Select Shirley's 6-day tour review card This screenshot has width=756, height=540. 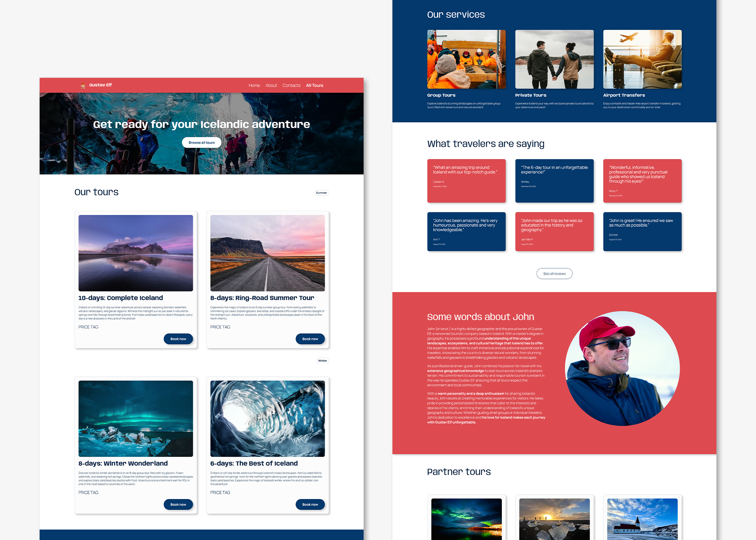click(554, 181)
